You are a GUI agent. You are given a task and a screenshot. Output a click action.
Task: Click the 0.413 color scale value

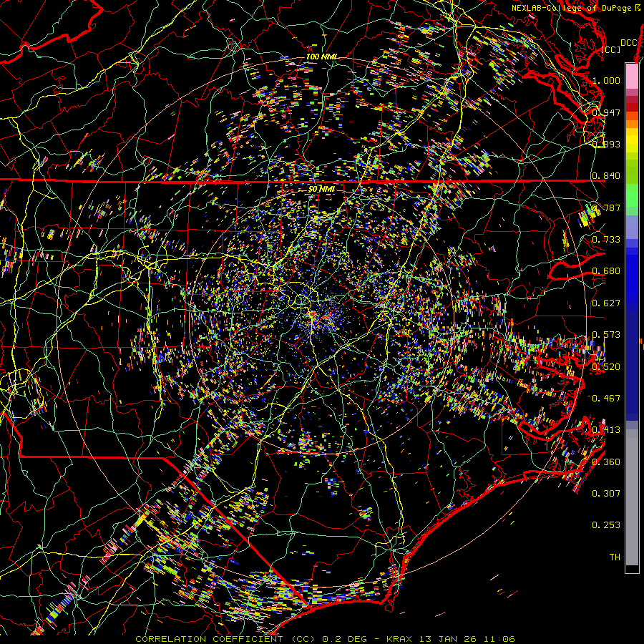click(x=606, y=429)
